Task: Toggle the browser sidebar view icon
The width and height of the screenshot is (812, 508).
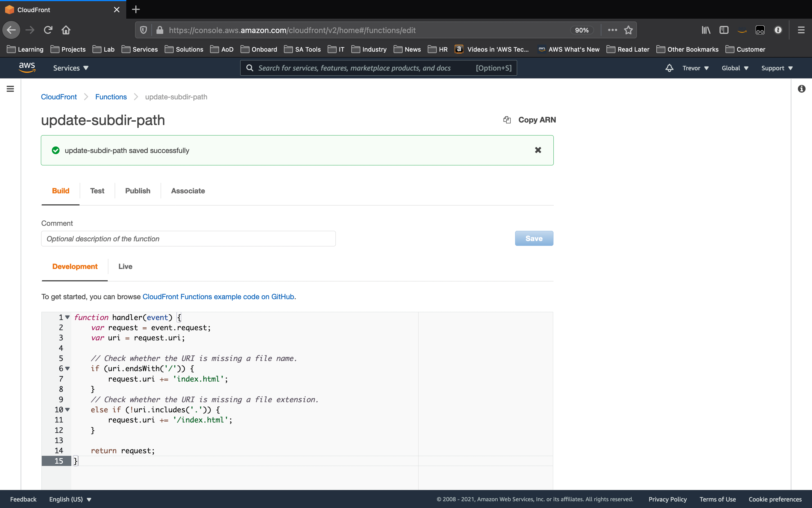Action: coord(724,30)
